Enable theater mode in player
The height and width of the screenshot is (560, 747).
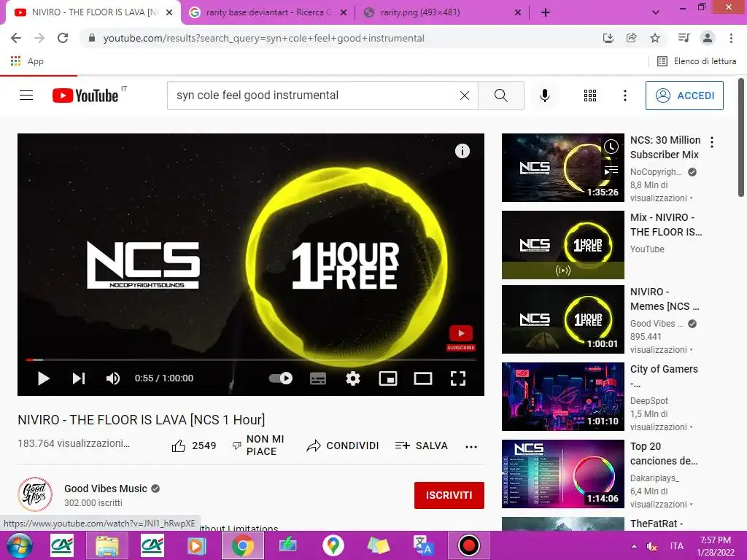pyautogui.click(x=422, y=378)
